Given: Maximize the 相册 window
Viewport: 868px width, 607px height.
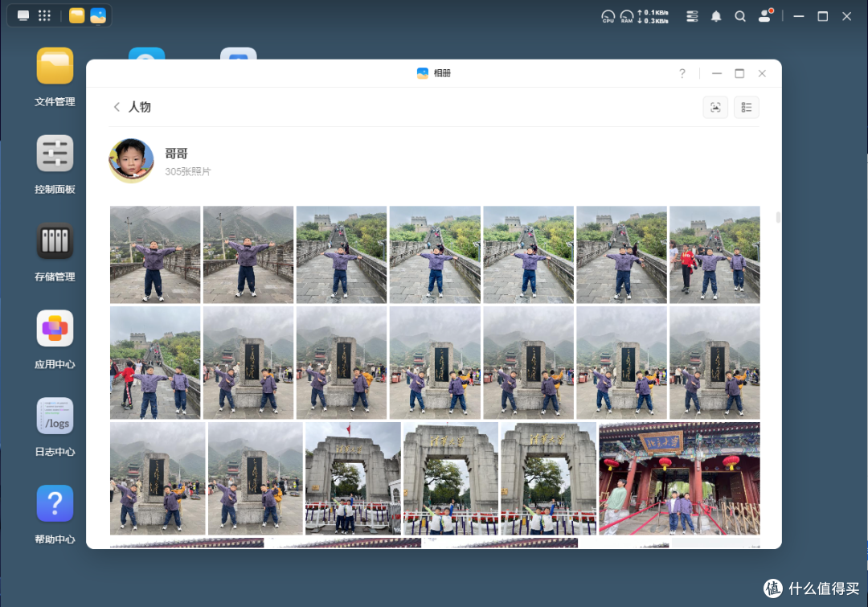Looking at the screenshot, I should [x=739, y=73].
